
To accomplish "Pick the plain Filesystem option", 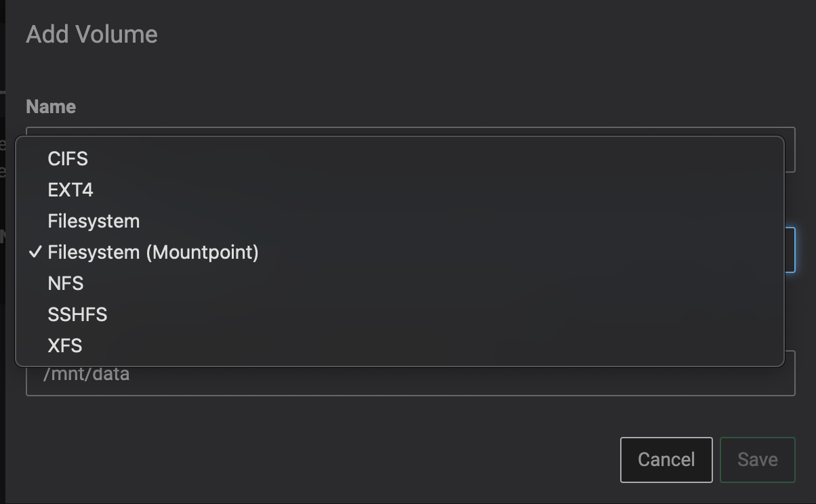I will (94, 221).
